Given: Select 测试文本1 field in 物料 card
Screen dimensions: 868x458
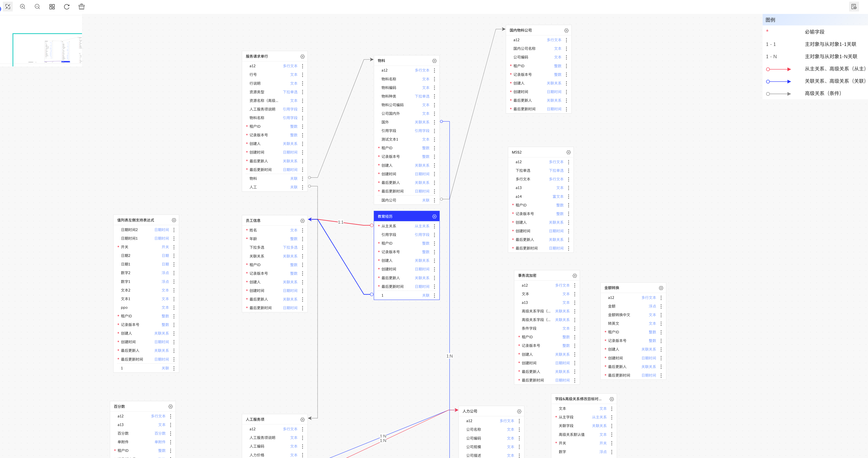Looking at the screenshot, I should [407, 140].
